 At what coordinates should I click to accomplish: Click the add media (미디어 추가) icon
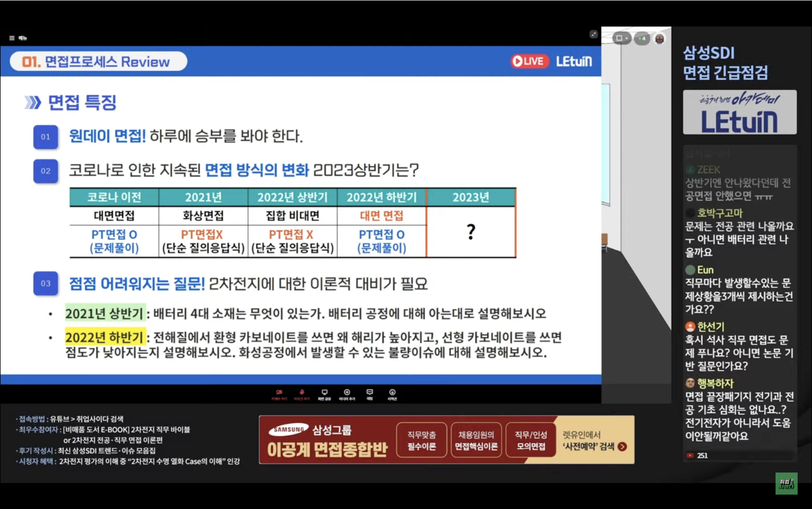[x=347, y=394]
